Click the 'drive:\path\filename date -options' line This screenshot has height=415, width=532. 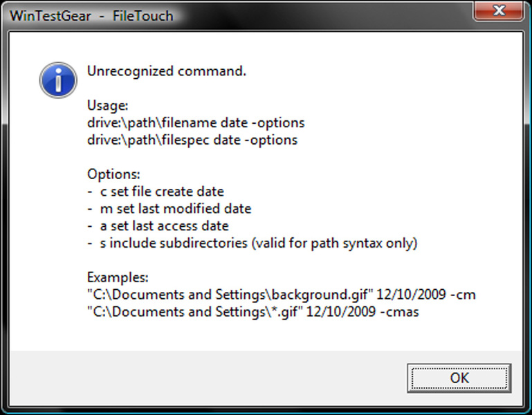196,123
